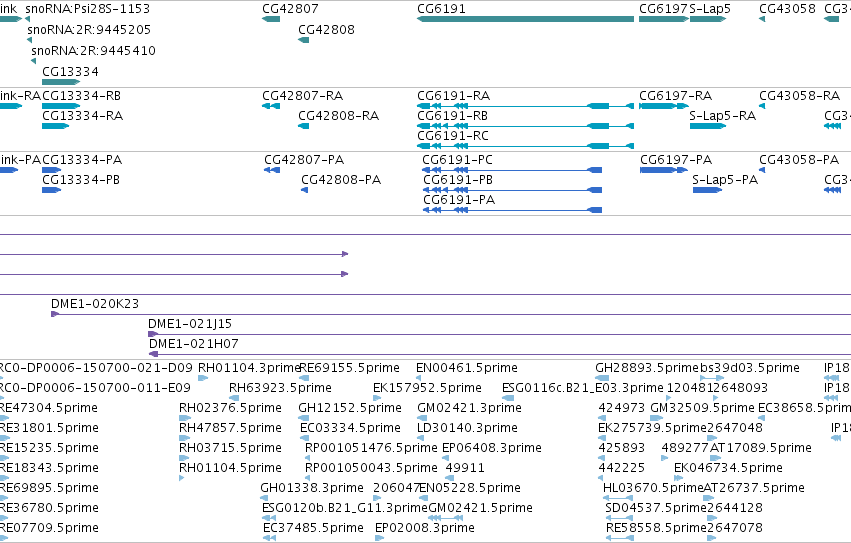Click the CG13334 gene feature
Viewport: 851px width, 543px height.
[61, 82]
